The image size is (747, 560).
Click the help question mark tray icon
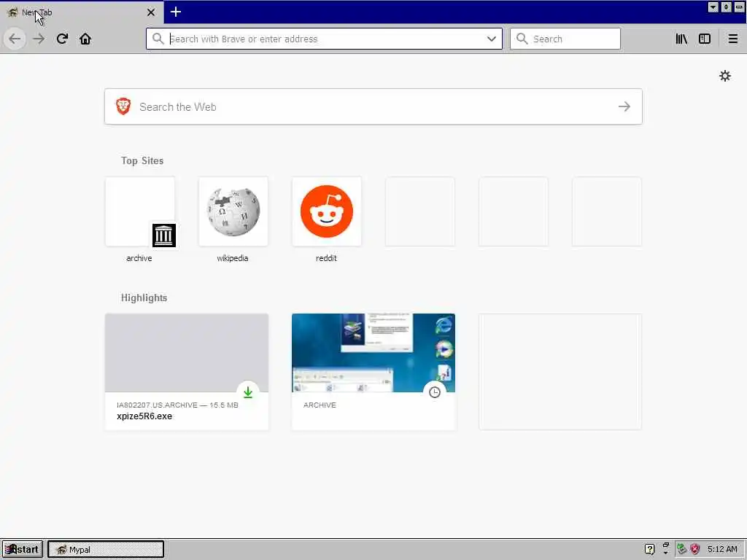(x=649, y=549)
